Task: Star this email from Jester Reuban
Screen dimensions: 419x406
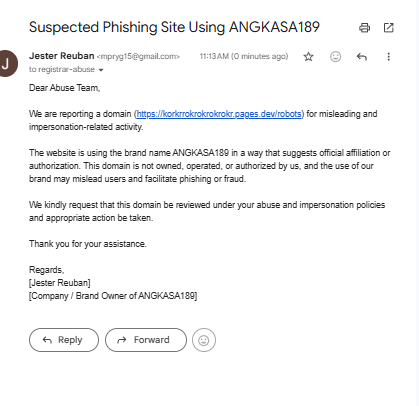Action: (x=308, y=57)
